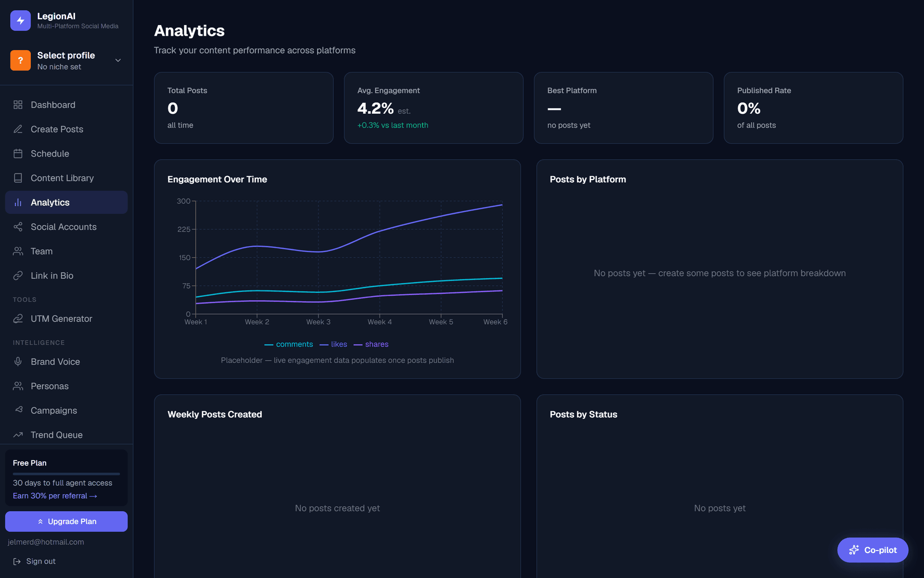Click the +0.3% vs last month text

[393, 125]
